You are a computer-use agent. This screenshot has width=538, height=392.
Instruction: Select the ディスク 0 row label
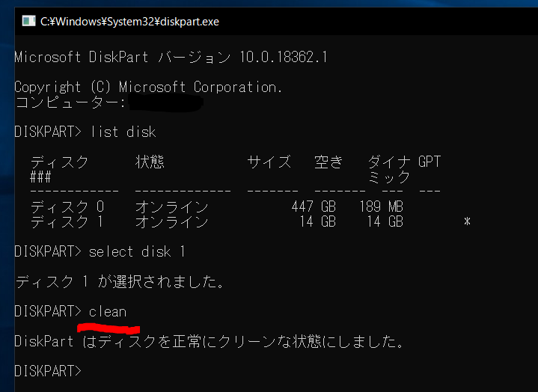pyautogui.click(x=67, y=206)
